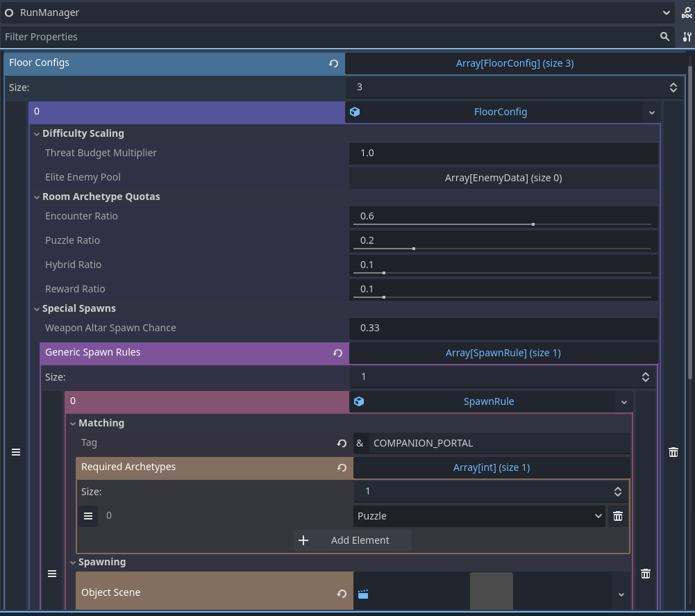Click the SpawnRule resource cube icon

[x=359, y=401]
